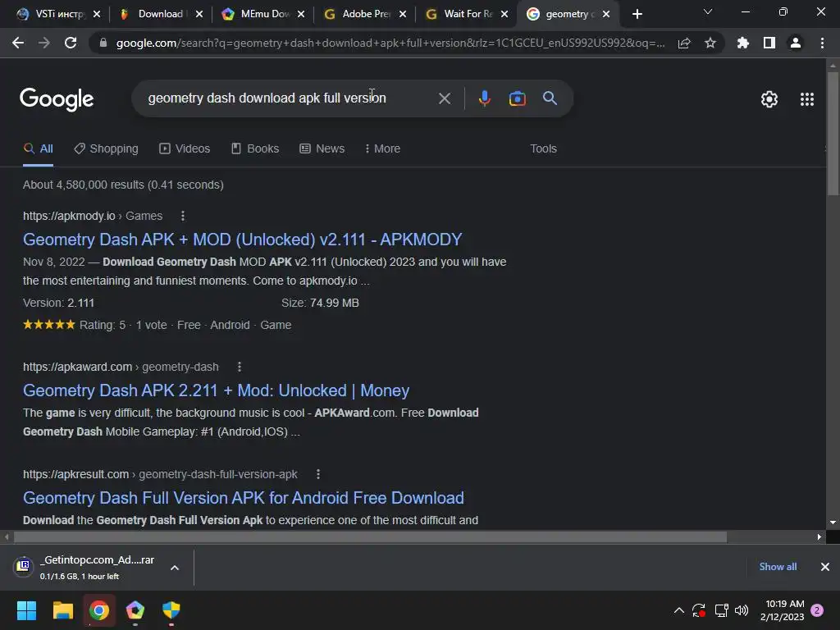The height and width of the screenshot is (630, 840).
Task: Search by image with camera icon
Action: [517, 98]
